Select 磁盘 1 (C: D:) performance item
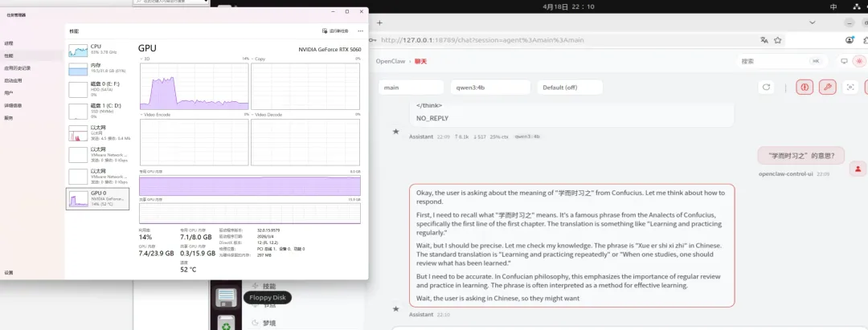Image resolution: width=868 pixels, height=330 pixels. (x=98, y=110)
